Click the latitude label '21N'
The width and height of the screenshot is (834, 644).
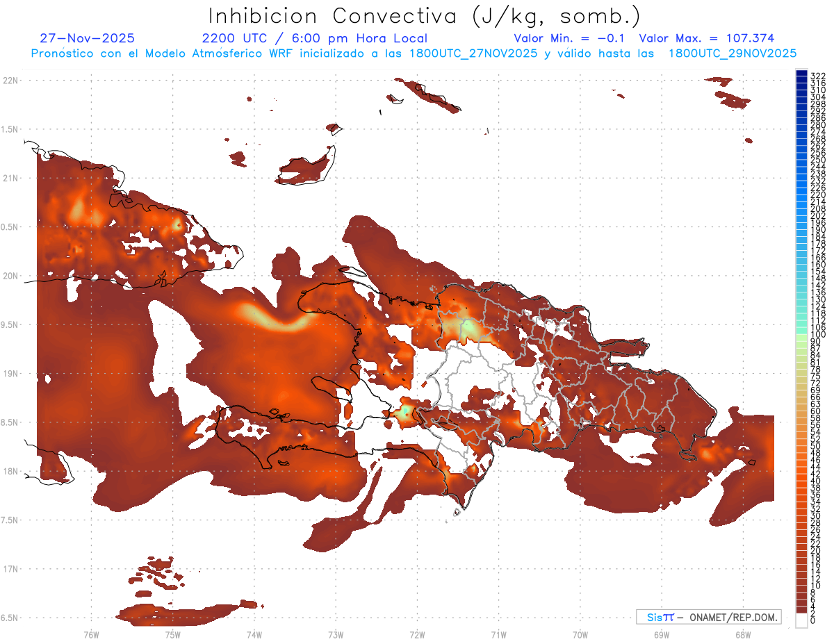(10, 179)
